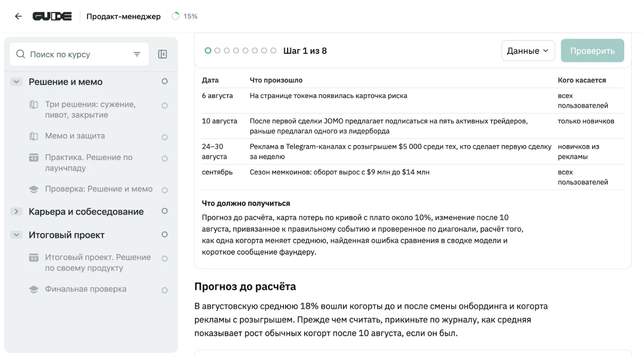This screenshot has height=357, width=644.
Task: Collapse the sidebar panel icon
Action: [x=162, y=54]
